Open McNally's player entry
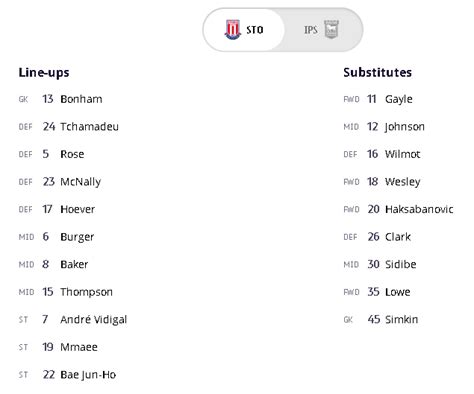The image size is (474, 394). click(60, 182)
